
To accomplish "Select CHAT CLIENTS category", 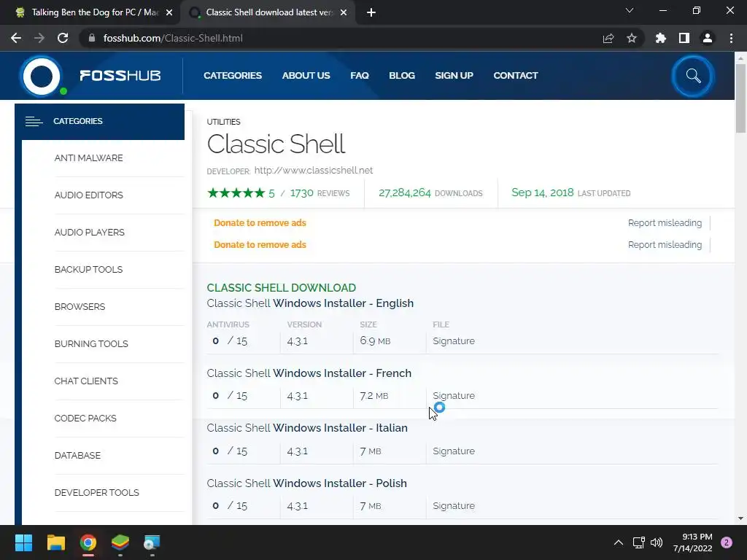I will click(x=86, y=381).
